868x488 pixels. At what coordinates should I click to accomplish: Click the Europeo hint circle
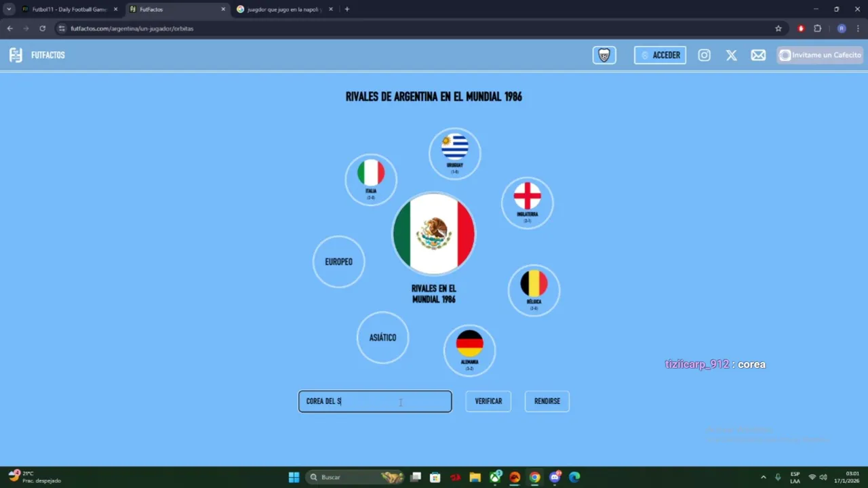pos(339,262)
